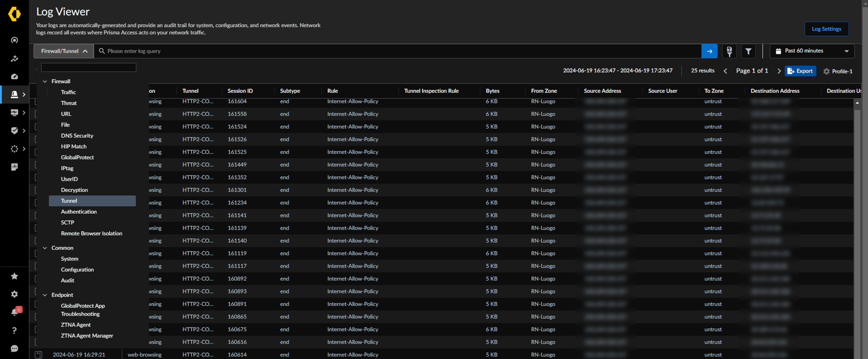Export the log results
Viewport: 868px width, 359px height.
(x=800, y=71)
